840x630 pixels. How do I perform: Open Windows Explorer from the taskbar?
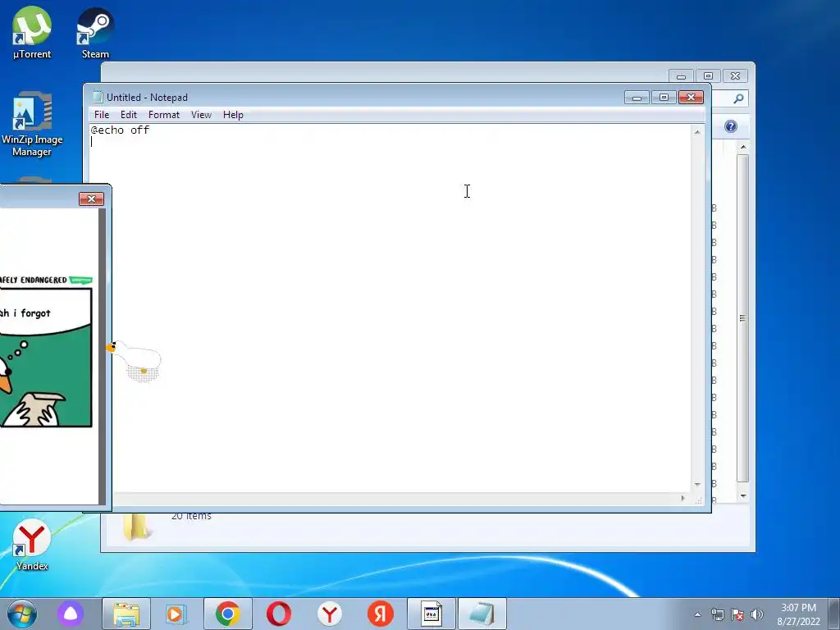tap(126, 614)
